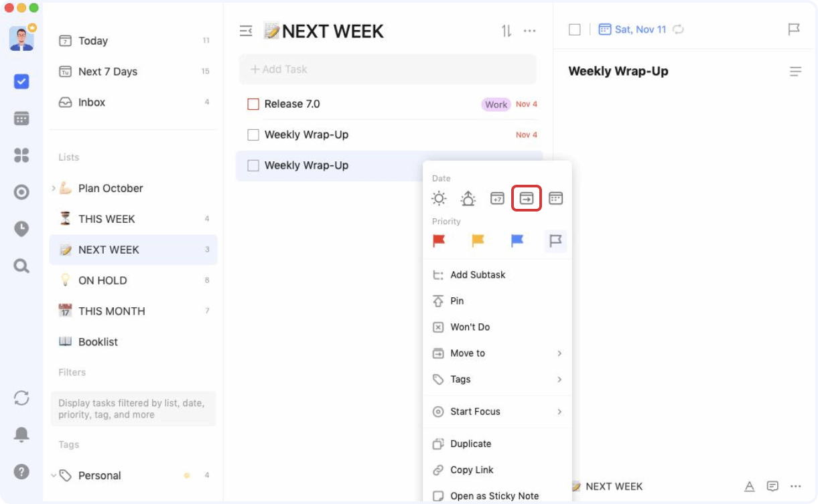Click the Add Task input field

(387, 70)
